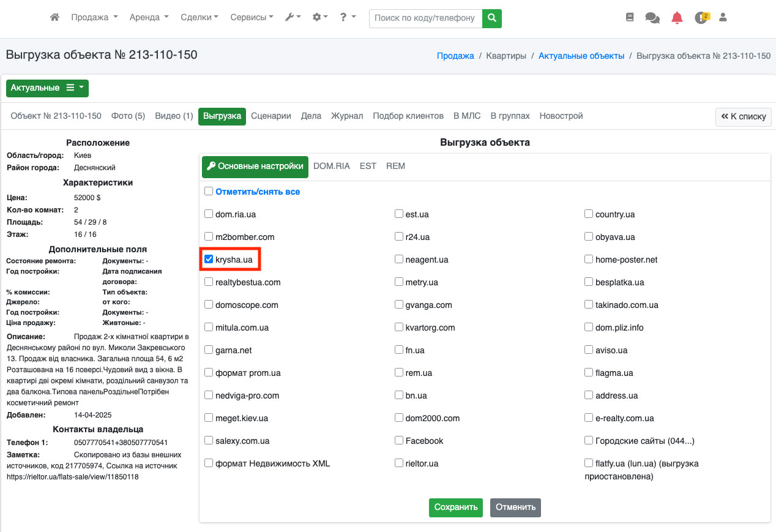Open the DOM.RIA settings tab
776x532 pixels.
[331, 166]
